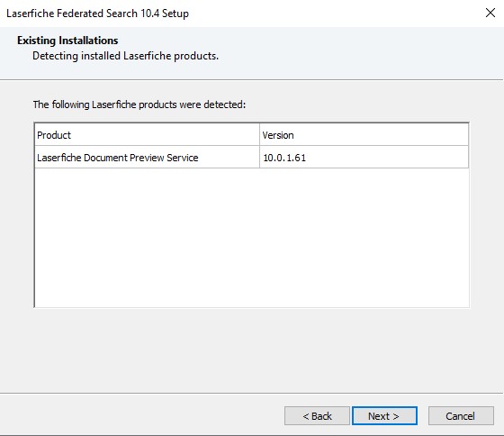This screenshot has width=504, height=436.
Task: Click the gray area beneath the product list
Action: [251, 350]
